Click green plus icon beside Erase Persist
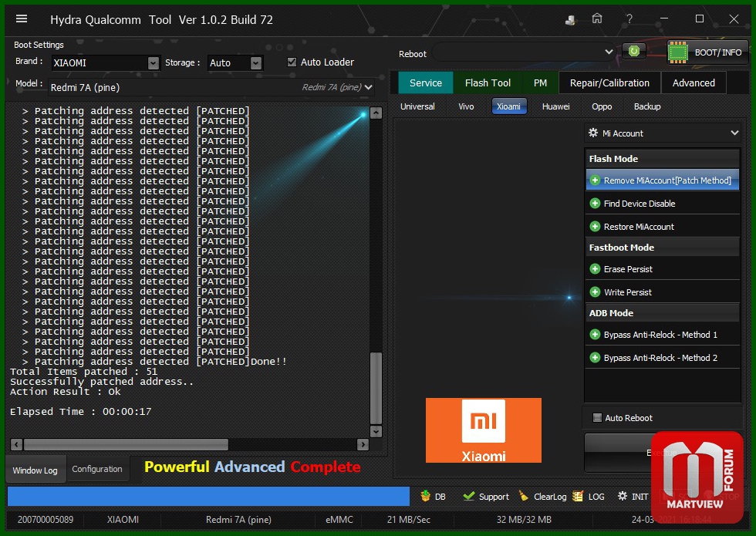 click(595, 269)
